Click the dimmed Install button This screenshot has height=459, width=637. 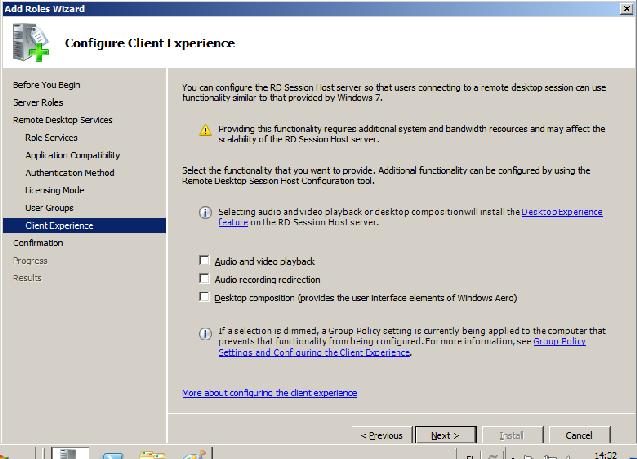(512, 435)
